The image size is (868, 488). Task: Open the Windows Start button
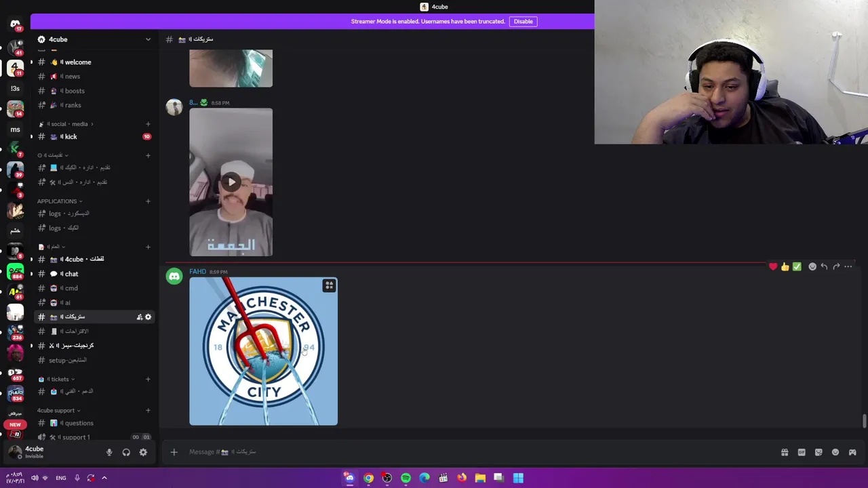[x=518, y=478]
